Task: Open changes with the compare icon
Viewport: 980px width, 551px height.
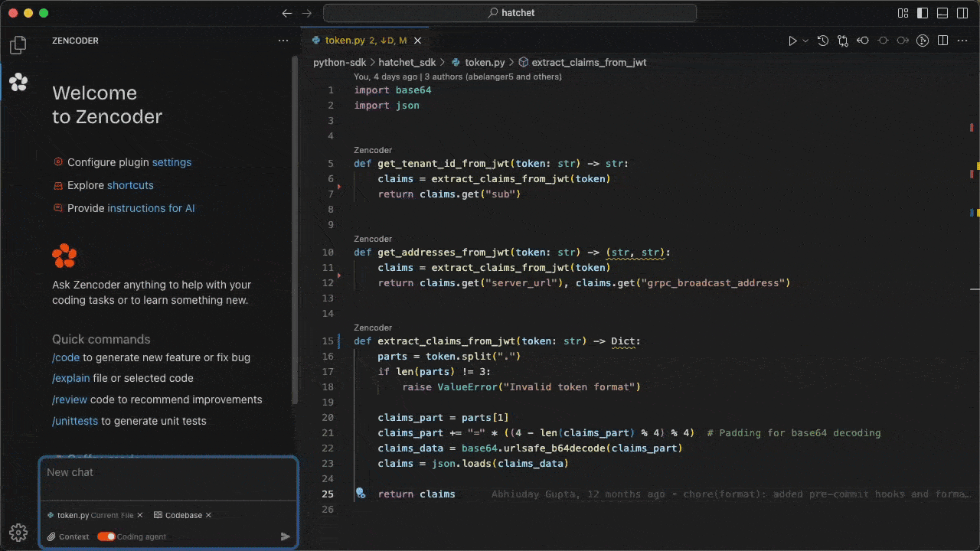Action: tap(843, 41)
